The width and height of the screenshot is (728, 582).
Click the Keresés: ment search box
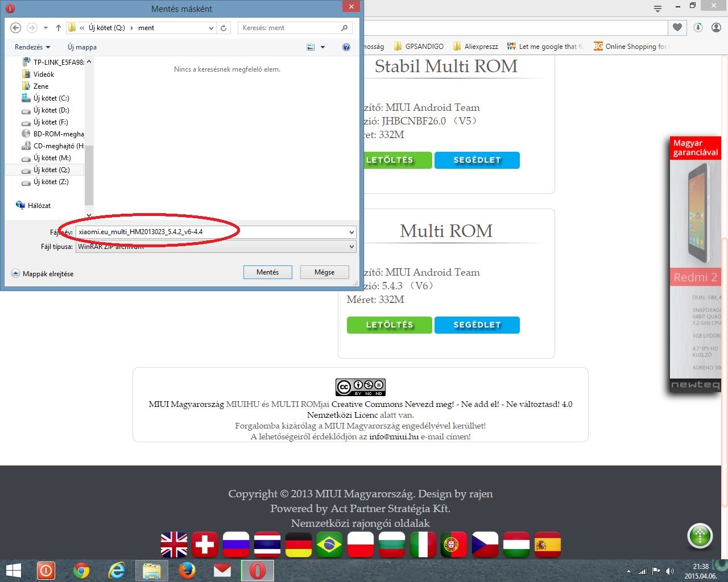pos(295,28)
